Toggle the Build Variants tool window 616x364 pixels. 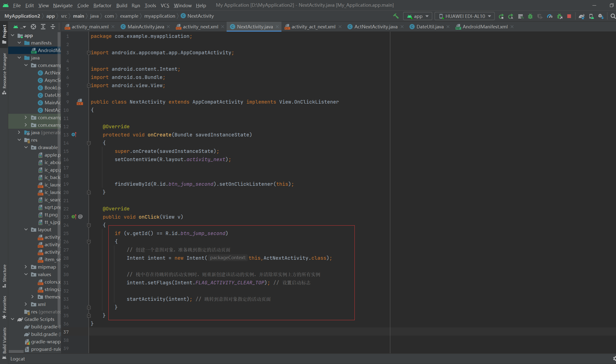(4, 340)
